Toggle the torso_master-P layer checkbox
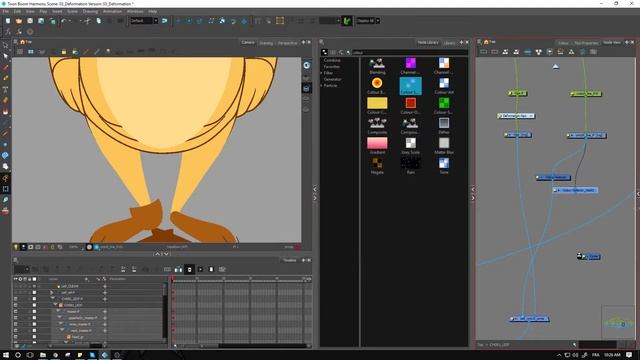 (x=16, y=324)
